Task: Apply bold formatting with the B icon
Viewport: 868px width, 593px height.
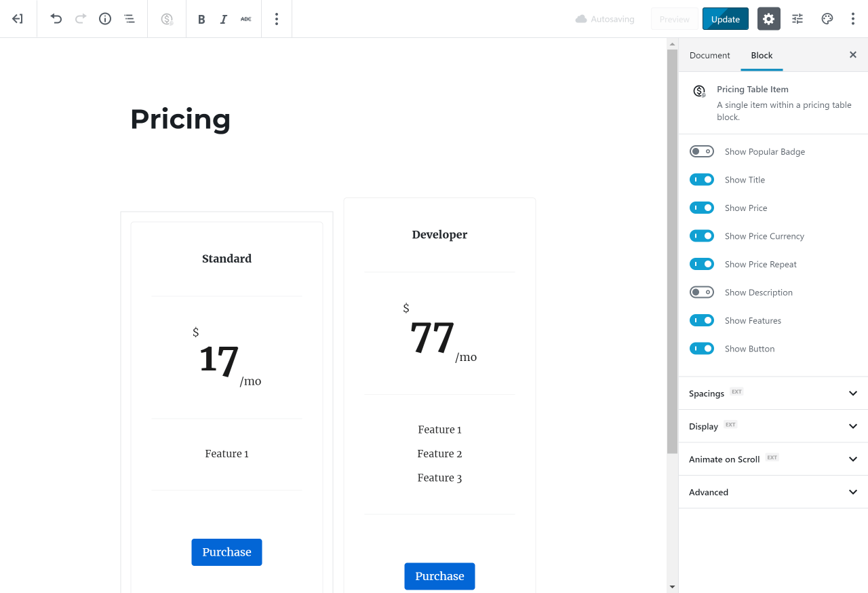Action: click(201, 19)
